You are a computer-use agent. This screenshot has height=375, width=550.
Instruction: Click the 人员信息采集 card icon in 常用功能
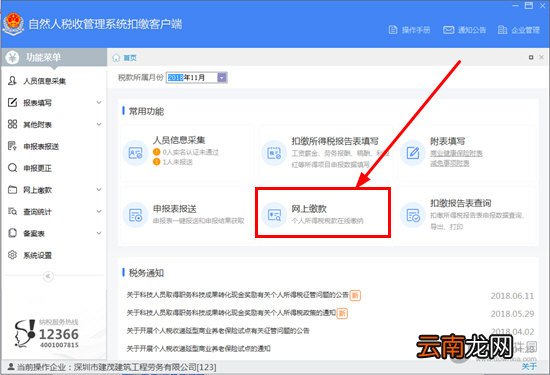point(135,153)
